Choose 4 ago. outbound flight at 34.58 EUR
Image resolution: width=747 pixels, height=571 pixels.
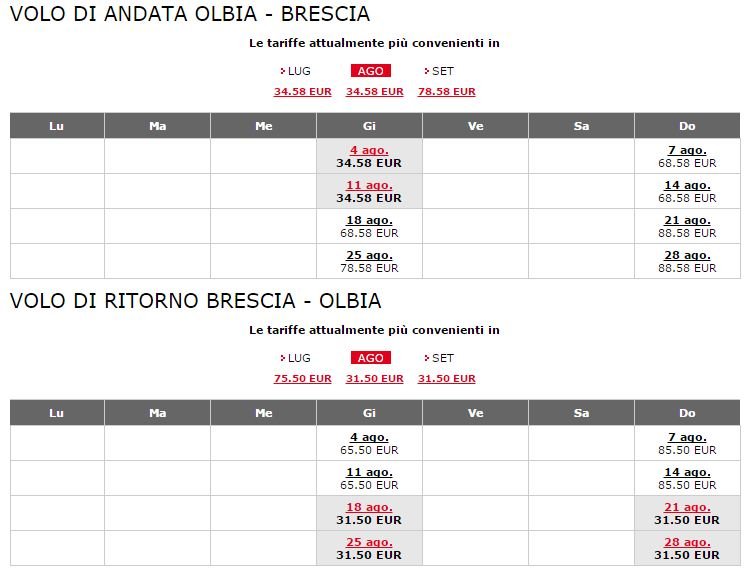369,150
